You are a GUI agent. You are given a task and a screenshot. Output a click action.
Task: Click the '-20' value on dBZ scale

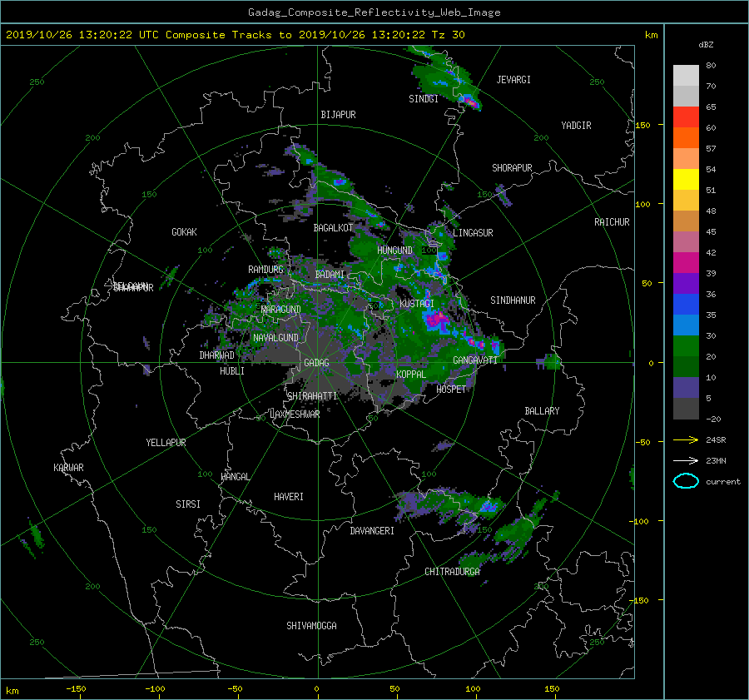coord(713,419)
